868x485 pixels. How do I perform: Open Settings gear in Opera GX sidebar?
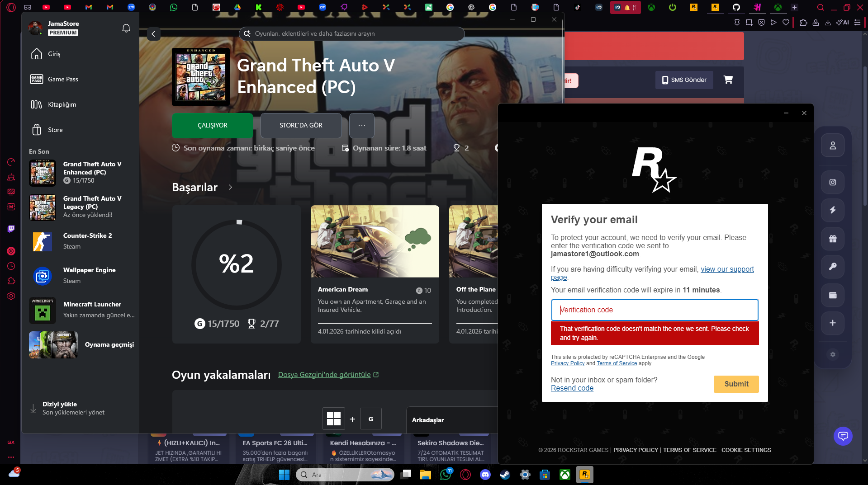[11, 296]
